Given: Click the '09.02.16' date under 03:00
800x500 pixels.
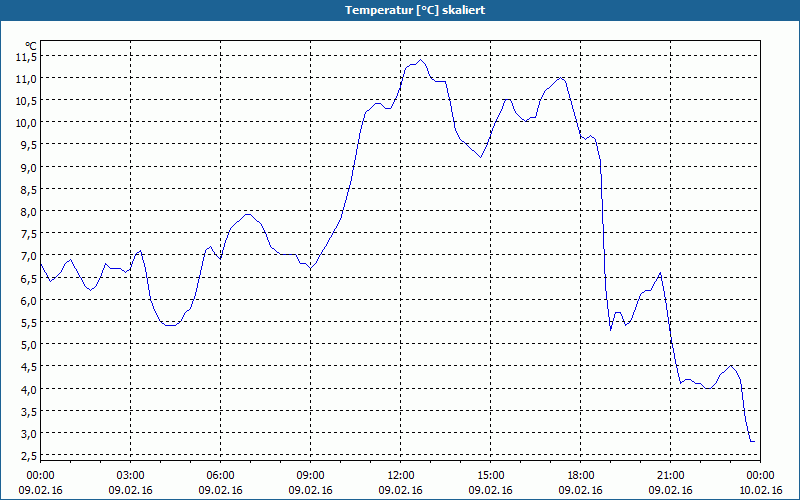Looking at the screenshot, I should (x=131, y=490).
